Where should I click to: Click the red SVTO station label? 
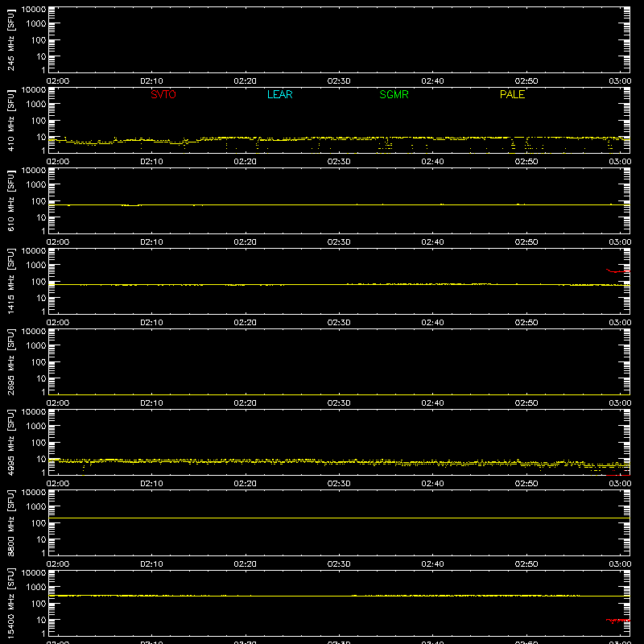click(163, 94)
